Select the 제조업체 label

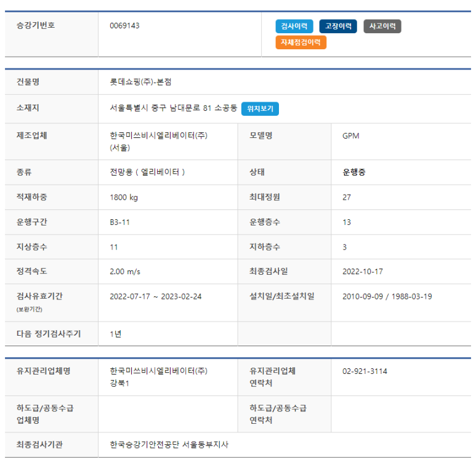click(32, 136)
